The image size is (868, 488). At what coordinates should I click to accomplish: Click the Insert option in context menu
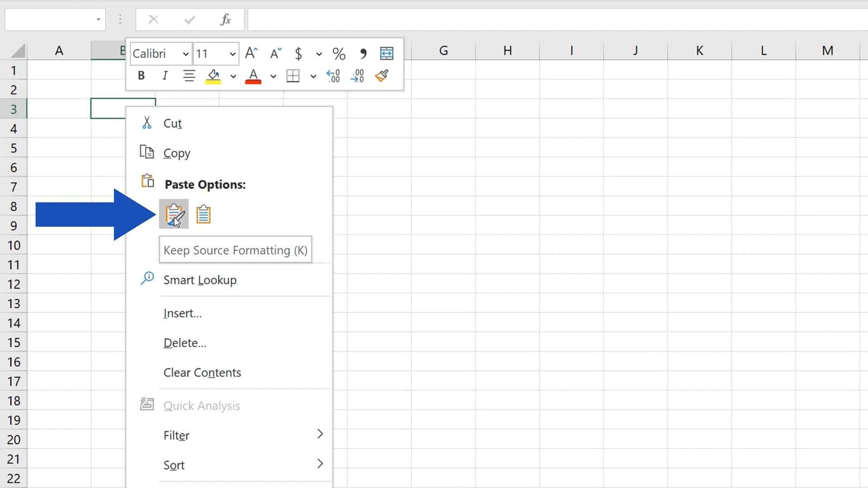click(x=183, y=313)
